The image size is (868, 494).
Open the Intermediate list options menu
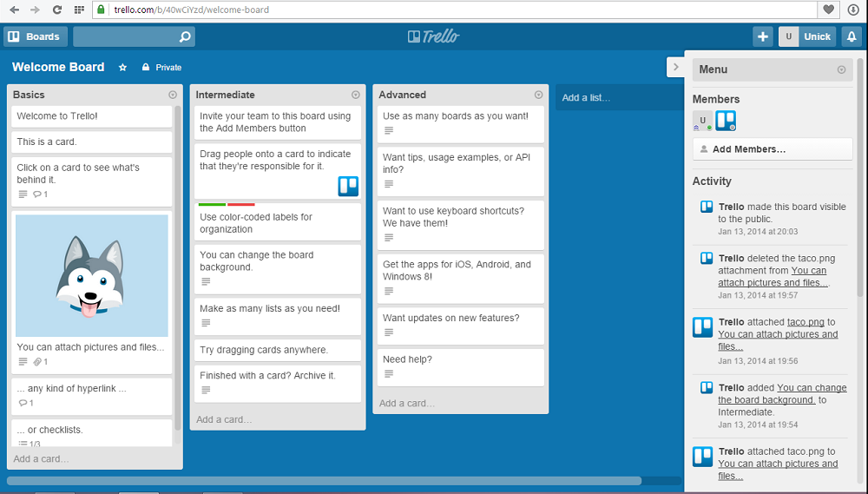pos(356,95)
